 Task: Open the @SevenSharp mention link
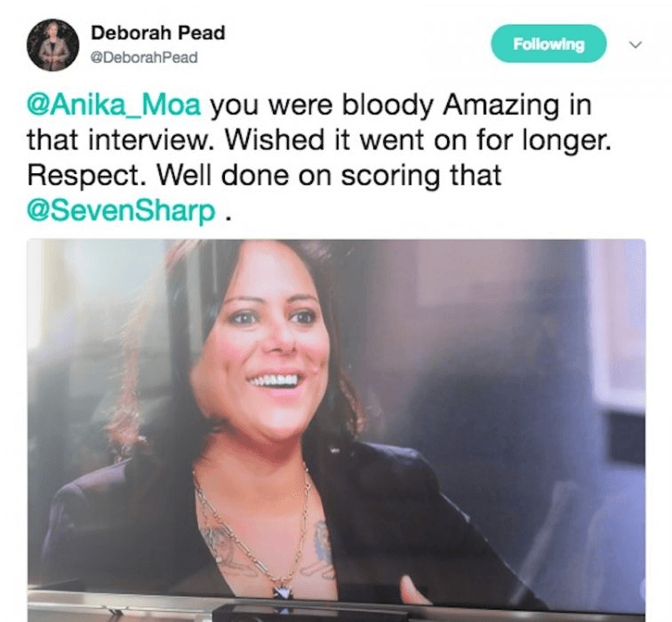tap(121, 211)
